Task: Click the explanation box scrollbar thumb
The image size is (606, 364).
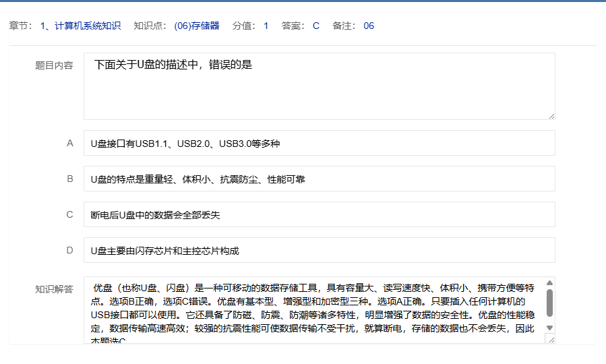Action: coord(549,303)
